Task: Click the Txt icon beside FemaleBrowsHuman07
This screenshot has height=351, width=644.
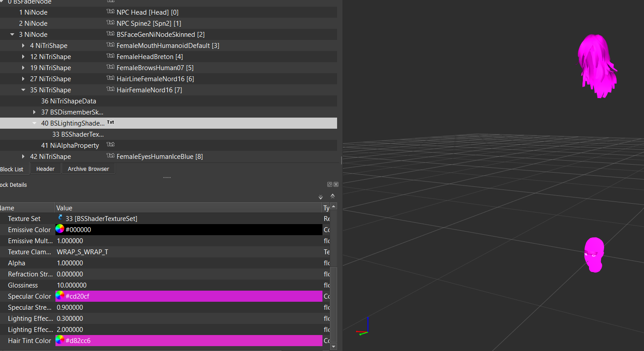Action: [110, 67]
